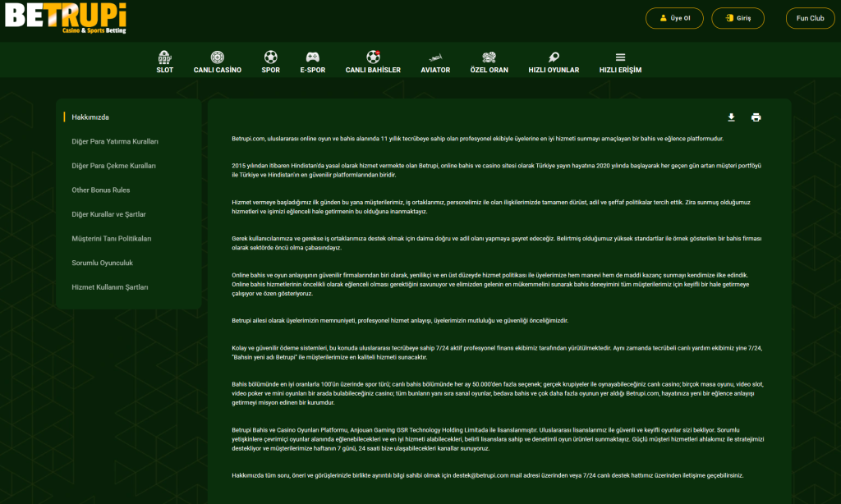Click the slot machine icon
841x504 pixels.
[164, 57]
